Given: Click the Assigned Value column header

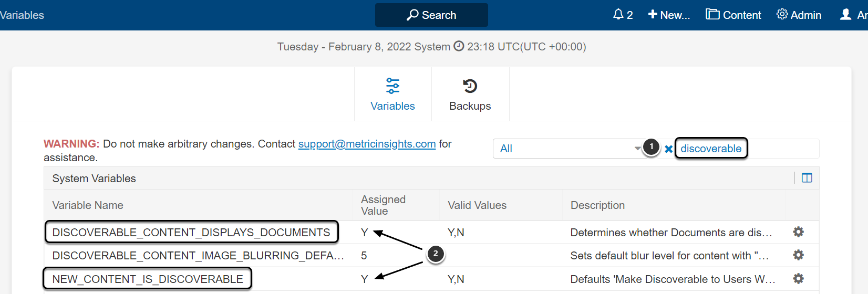Looking at the screenshot, I should [x=383, y=205].
